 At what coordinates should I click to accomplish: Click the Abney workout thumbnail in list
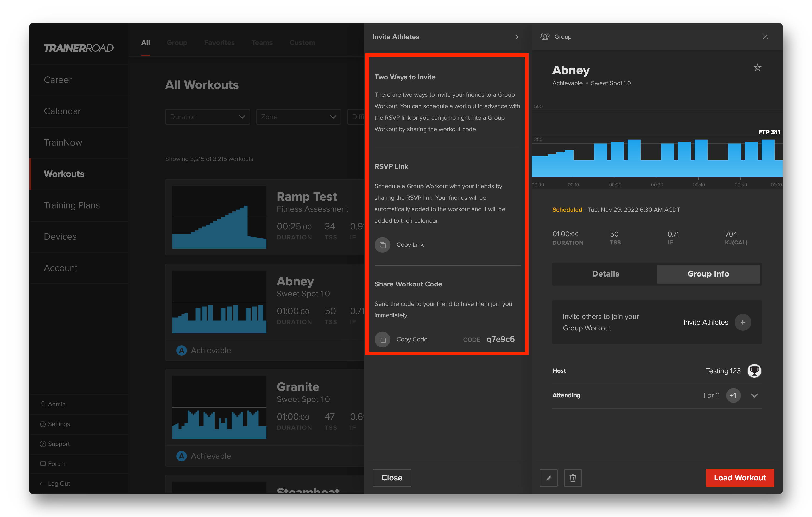tap(219, 302)
